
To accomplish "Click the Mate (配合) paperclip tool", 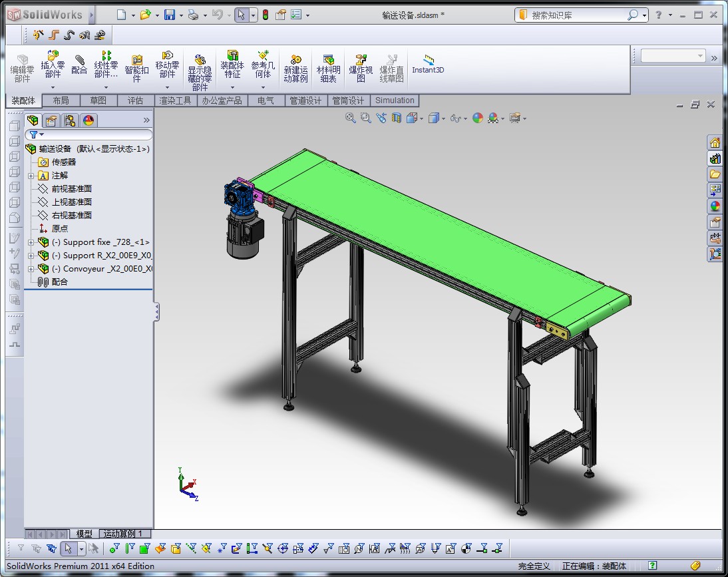I will (79, 65).
